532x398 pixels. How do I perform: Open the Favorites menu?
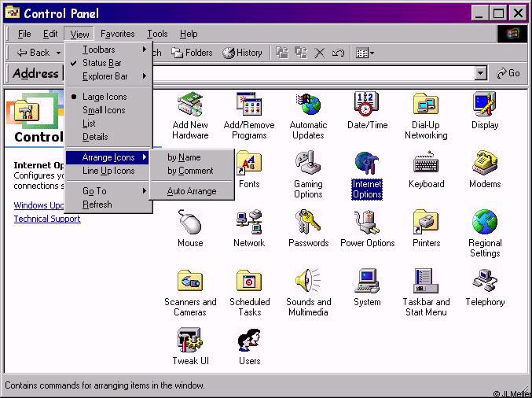(117, 34)
